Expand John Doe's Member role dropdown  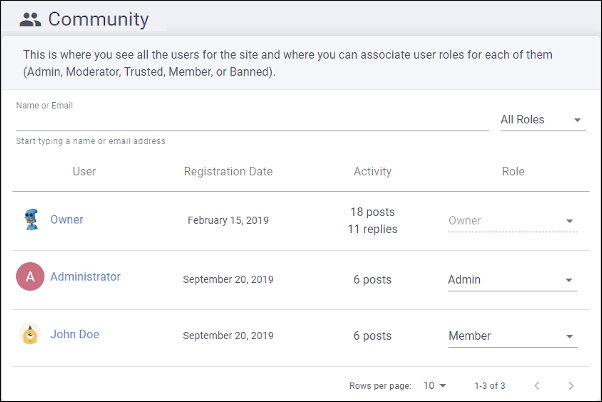(x=513, y=336)
